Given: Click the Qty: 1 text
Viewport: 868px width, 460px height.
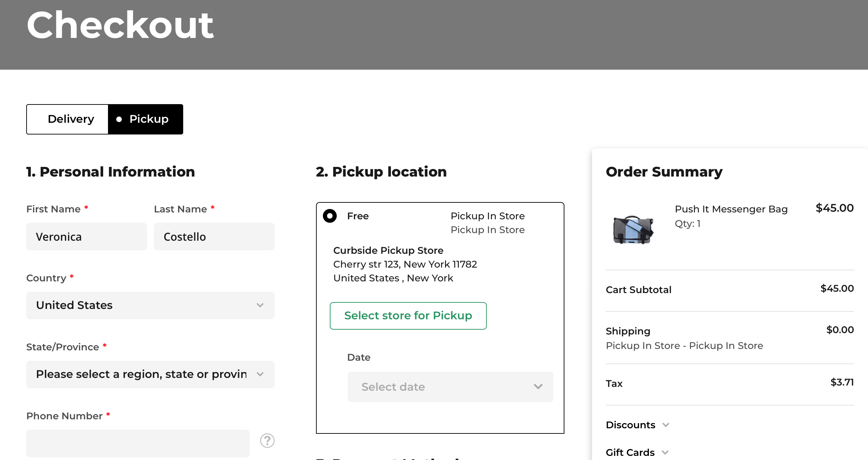Looking at the screenshot, I should coord(688,224).
